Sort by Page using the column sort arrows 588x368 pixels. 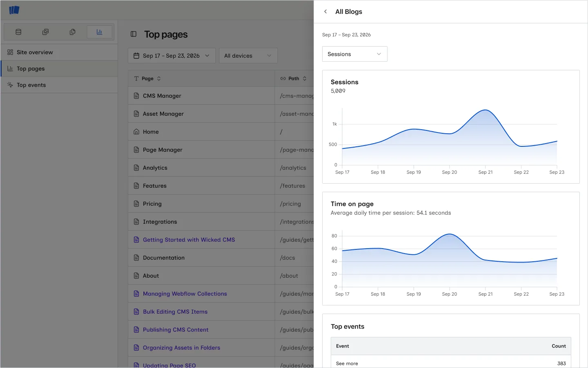tap(159, 79)
